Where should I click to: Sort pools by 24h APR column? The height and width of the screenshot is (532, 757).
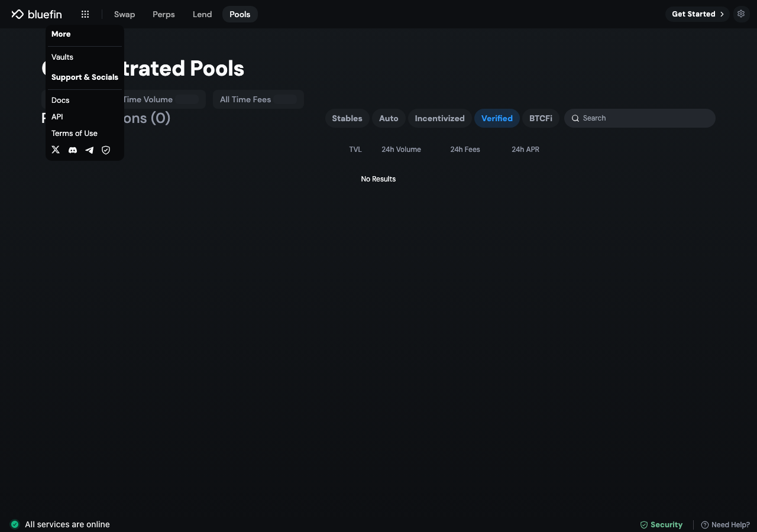tap(525, 150)
